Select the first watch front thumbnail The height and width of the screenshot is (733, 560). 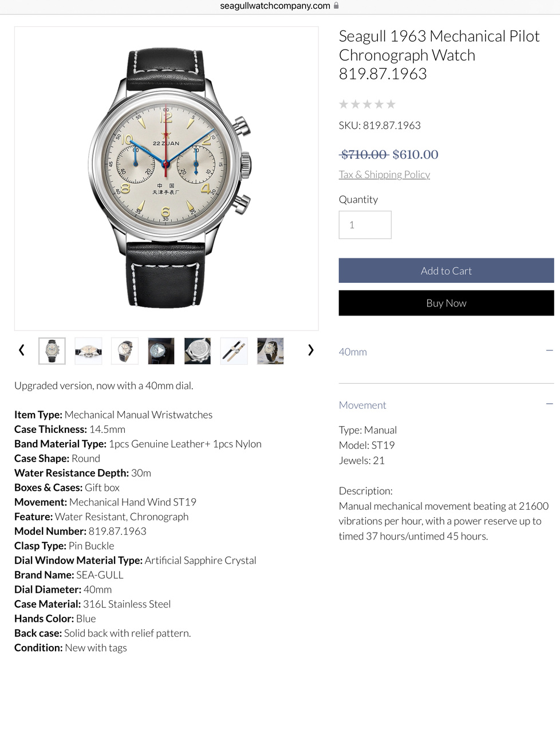[x=52, y=350]
